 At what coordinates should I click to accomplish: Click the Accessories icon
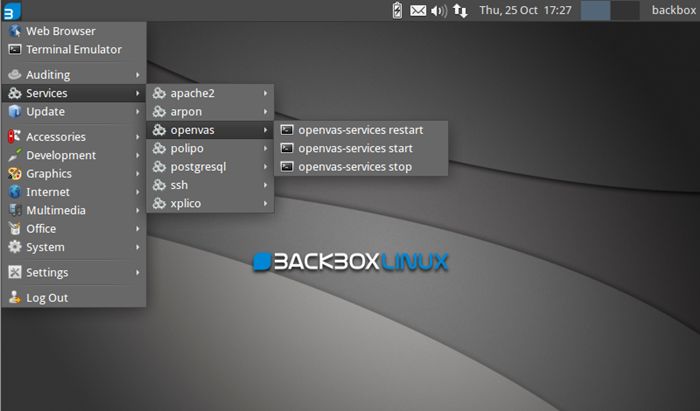(15, 137)
